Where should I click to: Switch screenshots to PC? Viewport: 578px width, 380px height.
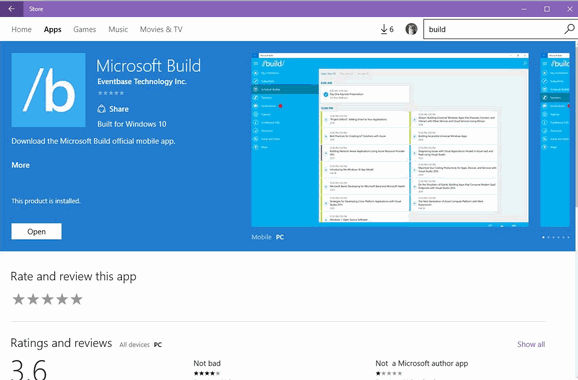click(280, 237)
